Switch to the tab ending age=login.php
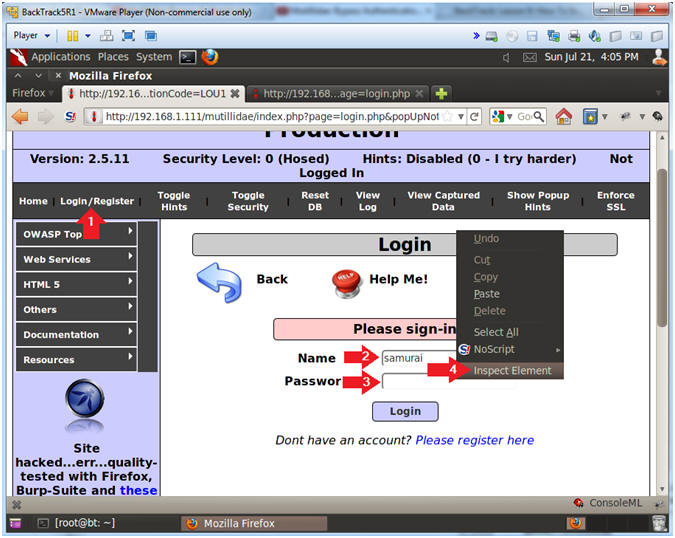Screen dimensions: 675x538 [337, 93]
